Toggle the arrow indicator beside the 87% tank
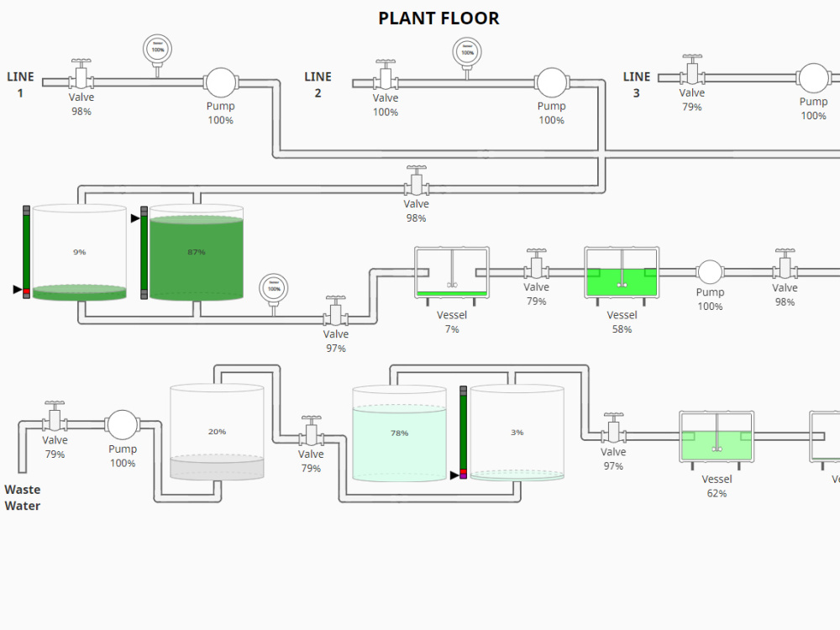Screen dimensions: 840x630 [137, 219]
